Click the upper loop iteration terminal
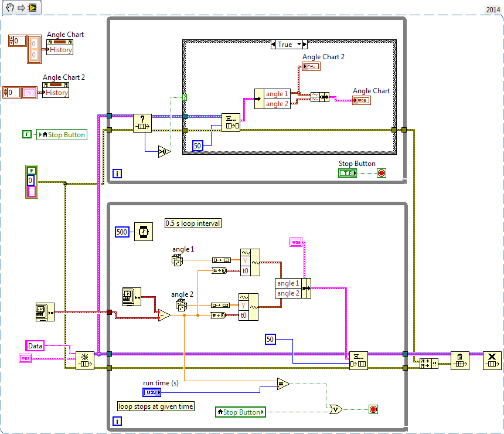Image resolution: width=504 pixels, height=434 pixels. tap(117, 174)
